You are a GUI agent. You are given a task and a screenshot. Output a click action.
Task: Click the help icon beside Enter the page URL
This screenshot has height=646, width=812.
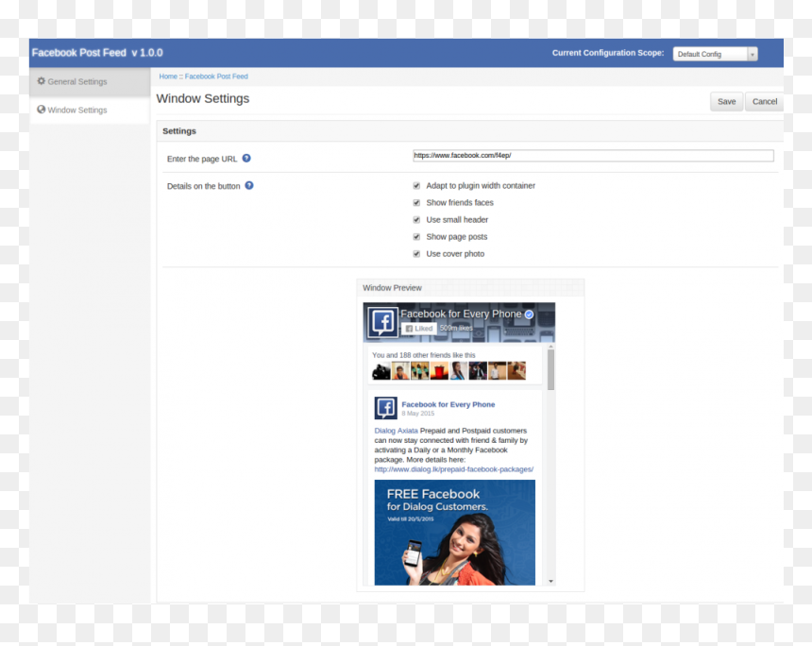pyautogui.click(x=246, y=158)
